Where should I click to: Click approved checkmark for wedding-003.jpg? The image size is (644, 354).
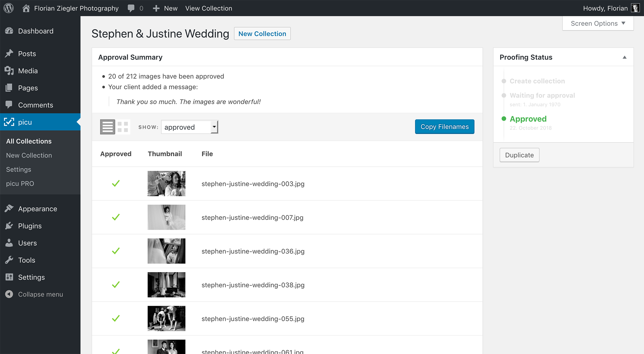point(116,183)
